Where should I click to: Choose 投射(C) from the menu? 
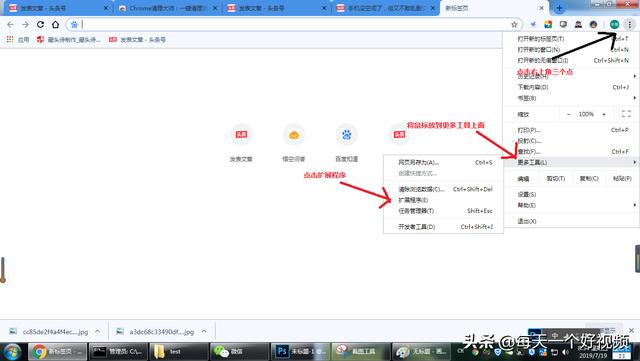tap(572, 141)
